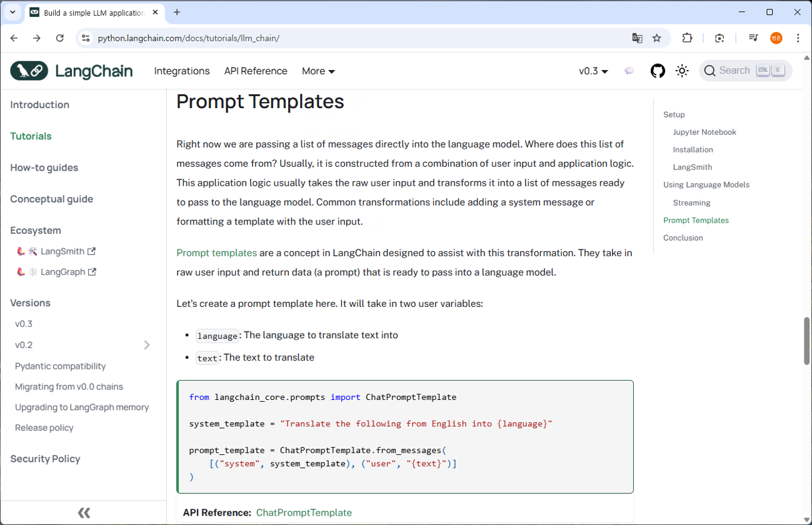The width and height of the screenshot is (812, 525).
Task: Open the More dropdown menu
Action: pyautogui.click(x=318, y=71)
